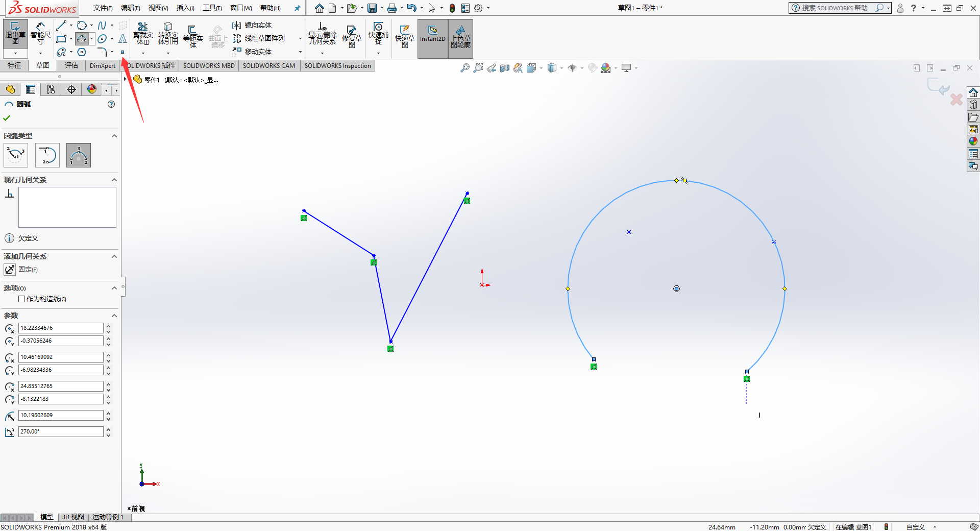Viewport: 980px width, 531px height.
Task: Click Quick Snaps (快速捕捉) tool
Action: point(378,34)
